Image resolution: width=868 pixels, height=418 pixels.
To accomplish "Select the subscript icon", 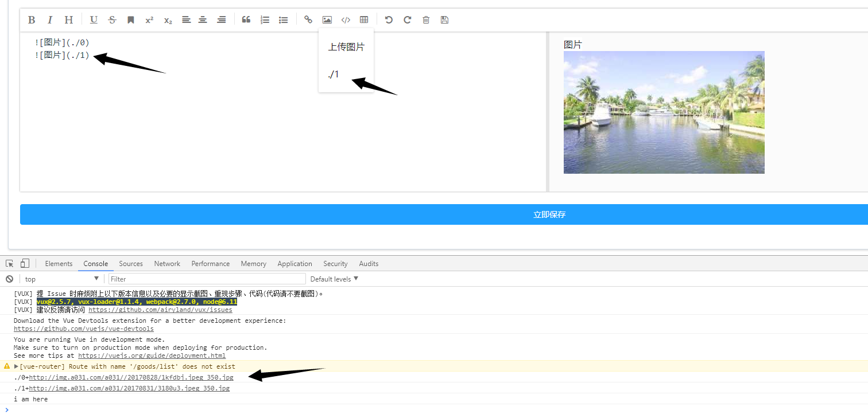I will (x=167, y=19).
